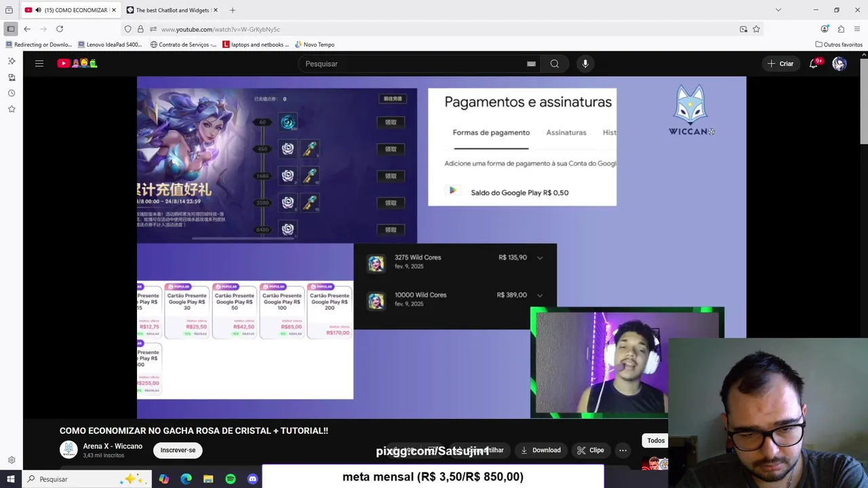Select the Todos filter chip
The image size is (868, 488).
click(655, 441)
